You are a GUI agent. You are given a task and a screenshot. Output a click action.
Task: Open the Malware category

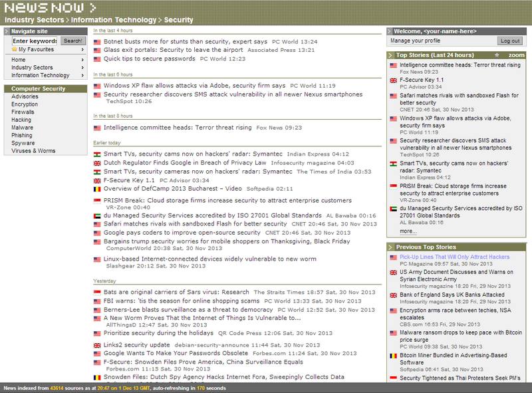(22, 128)
